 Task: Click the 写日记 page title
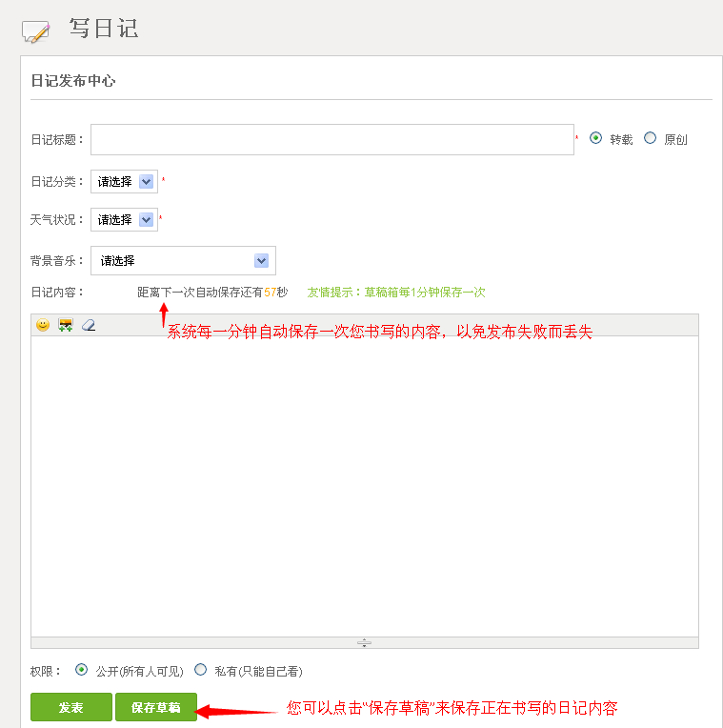pos(104,29)
